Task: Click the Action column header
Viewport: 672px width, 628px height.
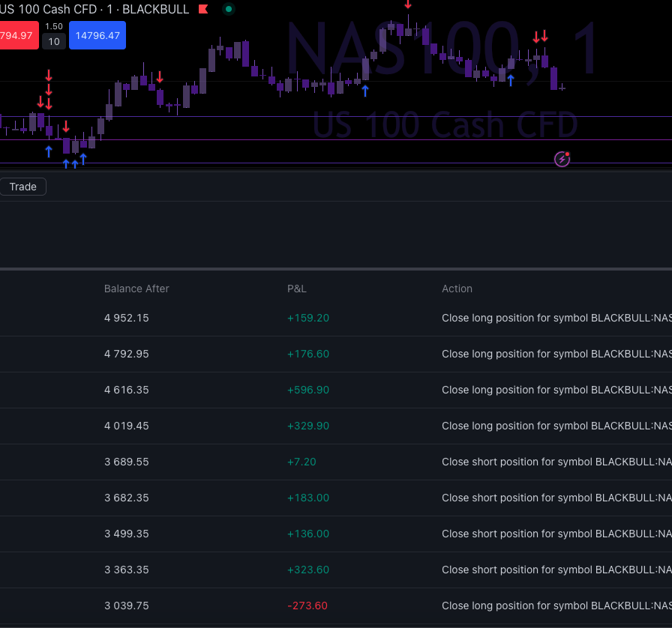Action: (x=457, y=289)
